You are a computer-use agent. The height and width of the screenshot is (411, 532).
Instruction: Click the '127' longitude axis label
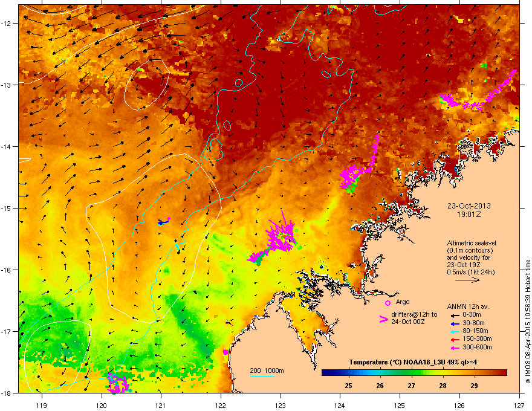519,405
